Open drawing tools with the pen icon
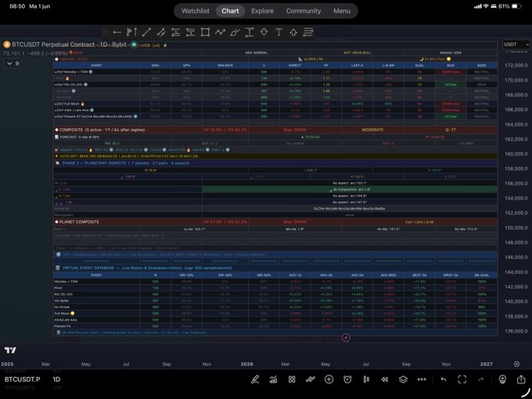The image size is (532, 399). pyautogui.click(x=255, y=379)
